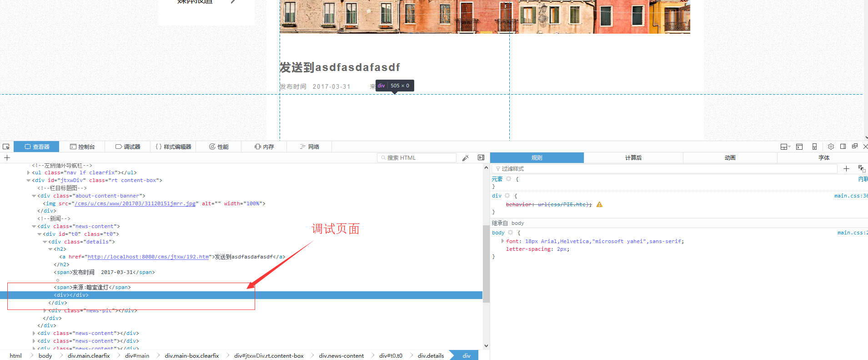Collapse the h2 node
The width and height of the screenshot is (868, 360).
[50, 249]
